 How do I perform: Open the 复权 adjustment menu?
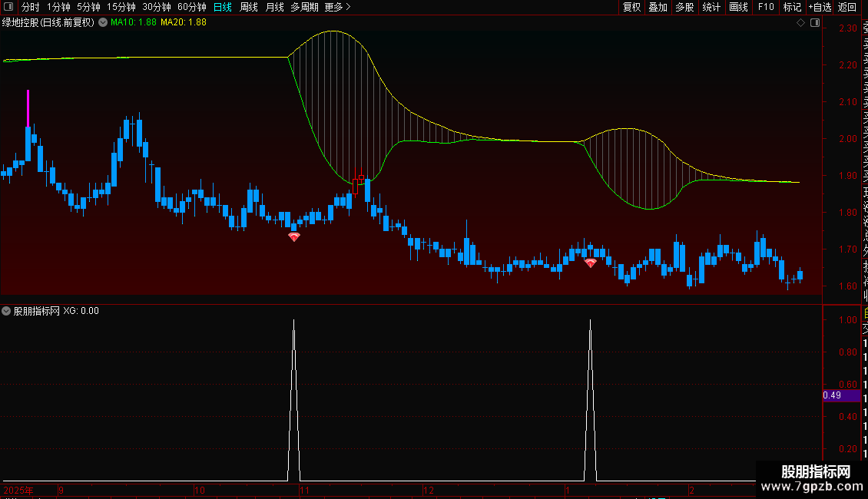coord(631,7)
